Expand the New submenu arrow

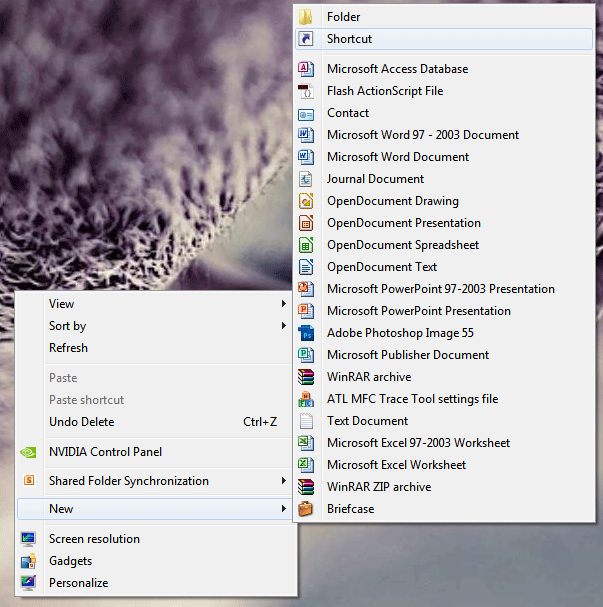click(x=284, y=509)
